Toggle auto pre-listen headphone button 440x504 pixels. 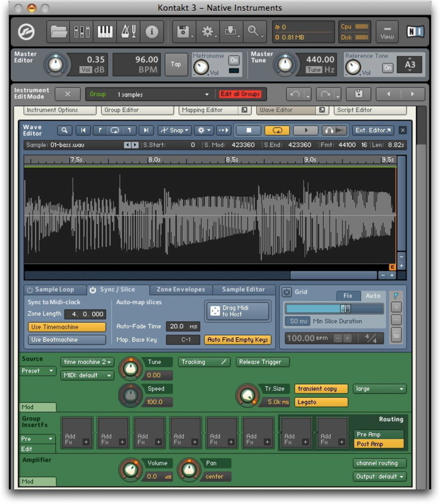tap(335, 130)
